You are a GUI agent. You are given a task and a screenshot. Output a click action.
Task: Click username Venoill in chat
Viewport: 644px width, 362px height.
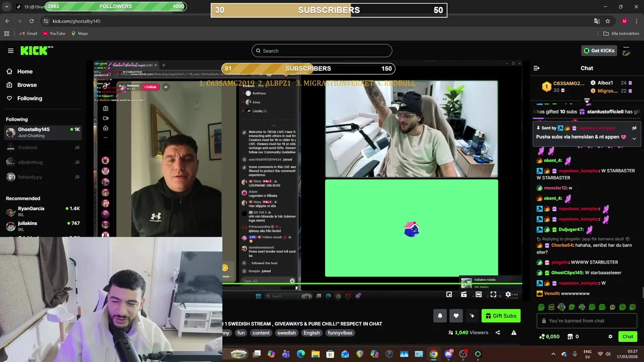click(552, 294)
